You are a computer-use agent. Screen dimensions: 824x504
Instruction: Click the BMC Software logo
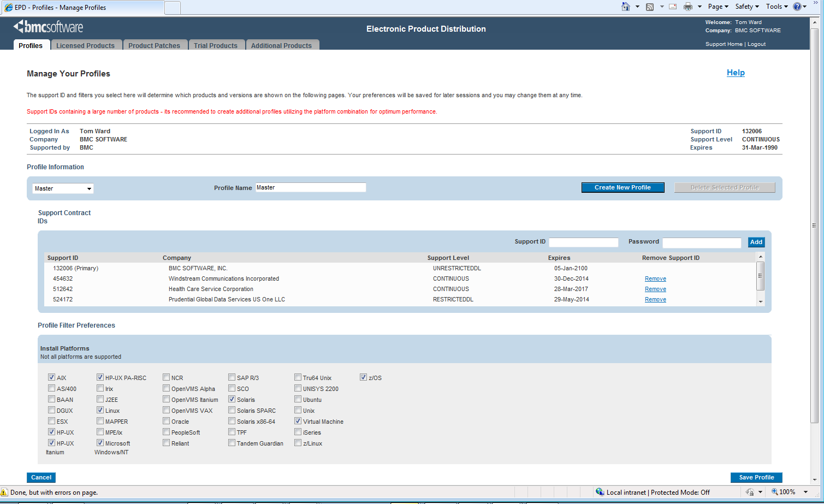tap(48, 27)
